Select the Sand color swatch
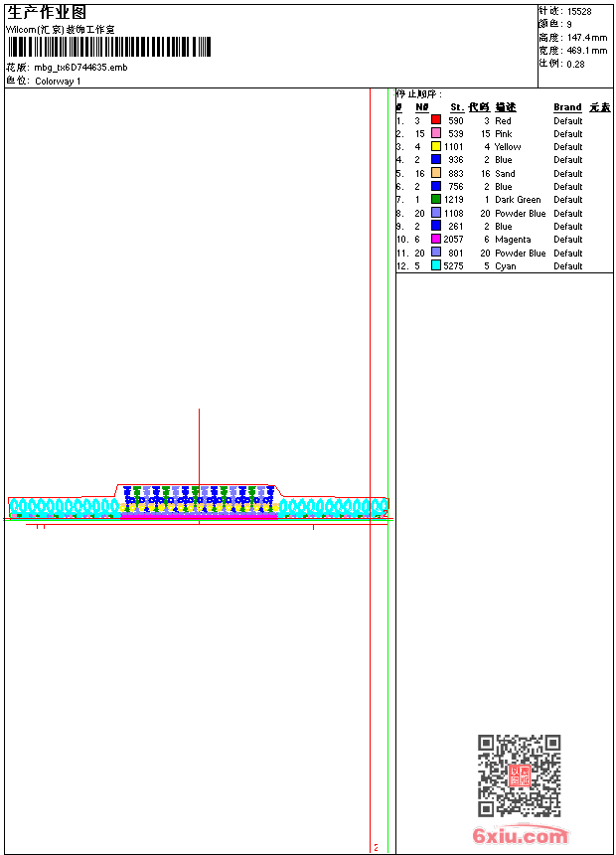The height and width of the screenshot is (855, 616). coord(436,173)
